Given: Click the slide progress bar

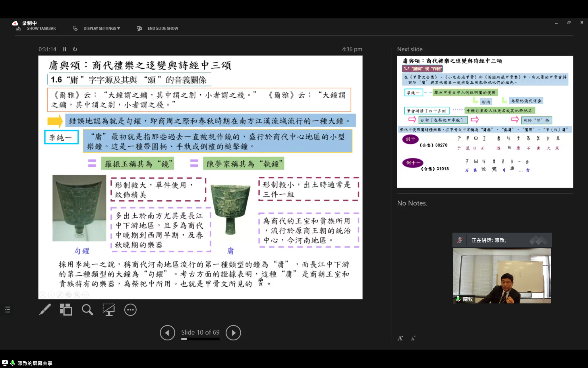Looking at the screenshot, I should click(x=200, y=339).
